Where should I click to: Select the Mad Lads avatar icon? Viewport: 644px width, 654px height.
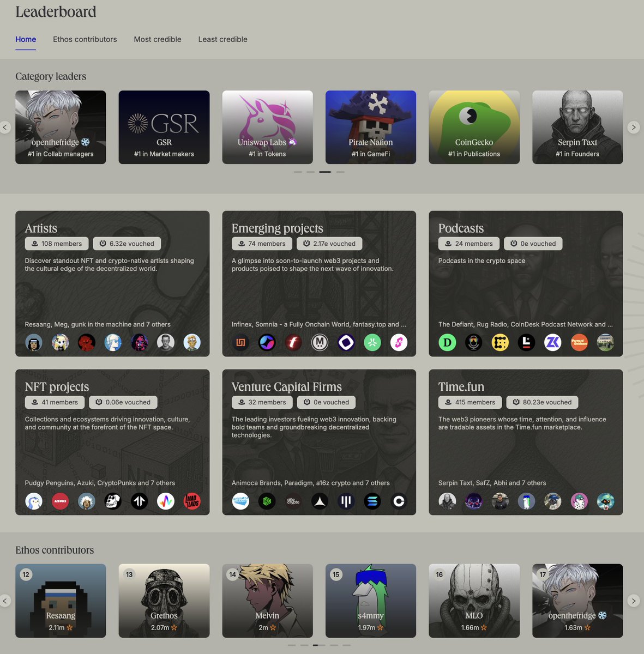point(192,501)
